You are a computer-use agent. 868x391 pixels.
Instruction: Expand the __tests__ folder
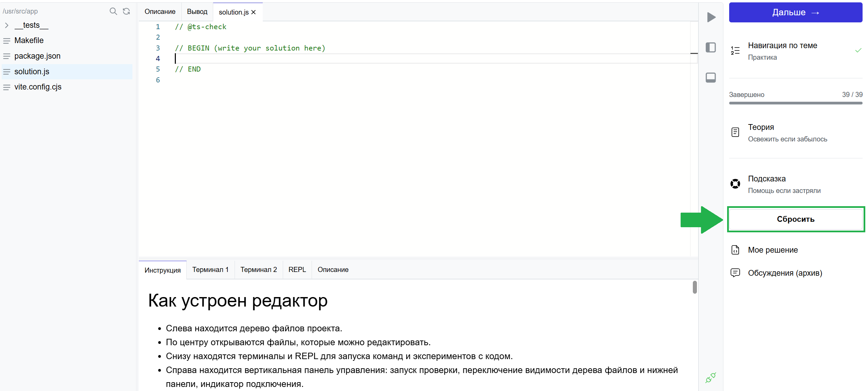click(x=6, y=25)
